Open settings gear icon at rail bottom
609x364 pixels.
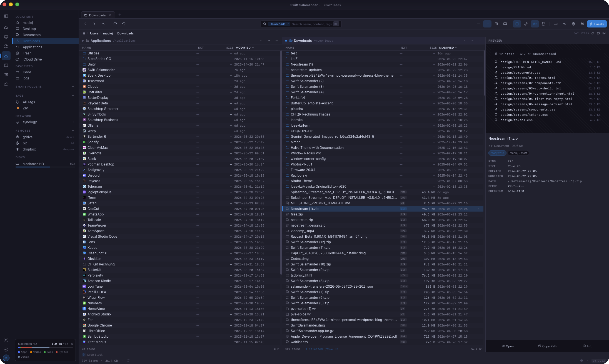[x=6, y=350]
